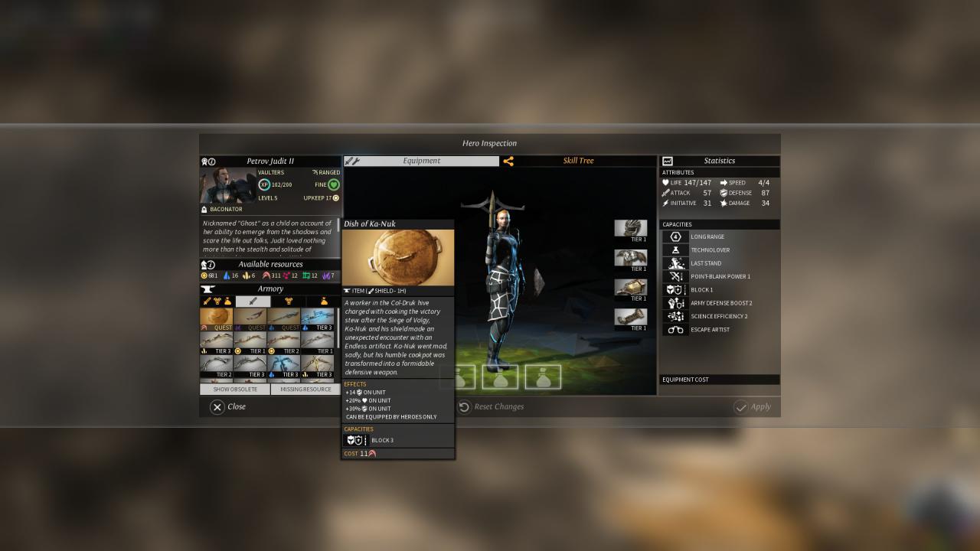
Task: Select Dish of Ka-Nuk quest shield in Armory
Action: point(216,319)
